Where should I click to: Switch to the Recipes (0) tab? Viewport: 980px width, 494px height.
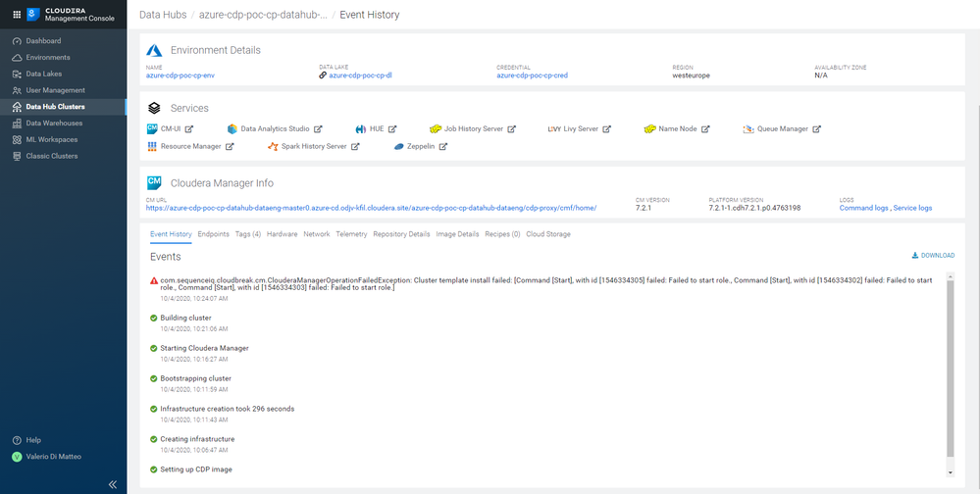point(502,235)
